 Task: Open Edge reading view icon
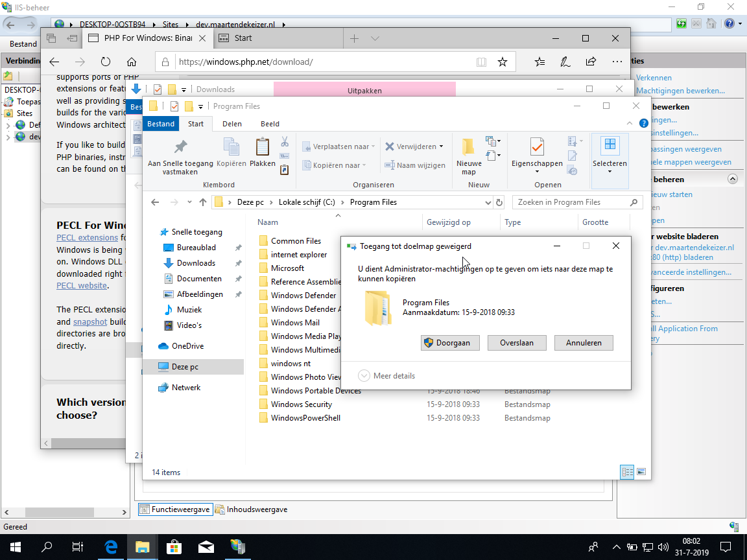click(x=482, y=62)
